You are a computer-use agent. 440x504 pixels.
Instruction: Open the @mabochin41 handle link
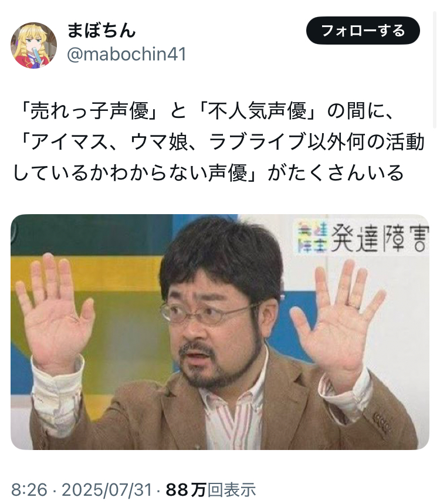(127, 54)
